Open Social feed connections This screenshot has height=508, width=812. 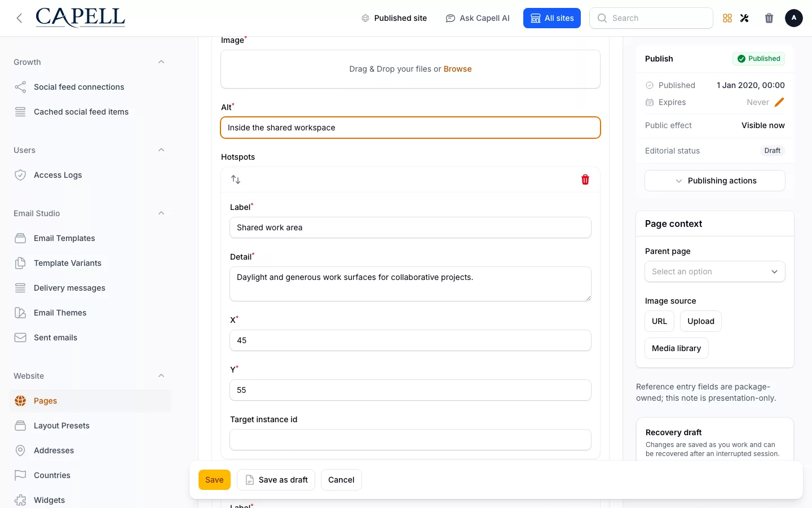(90, 87)
